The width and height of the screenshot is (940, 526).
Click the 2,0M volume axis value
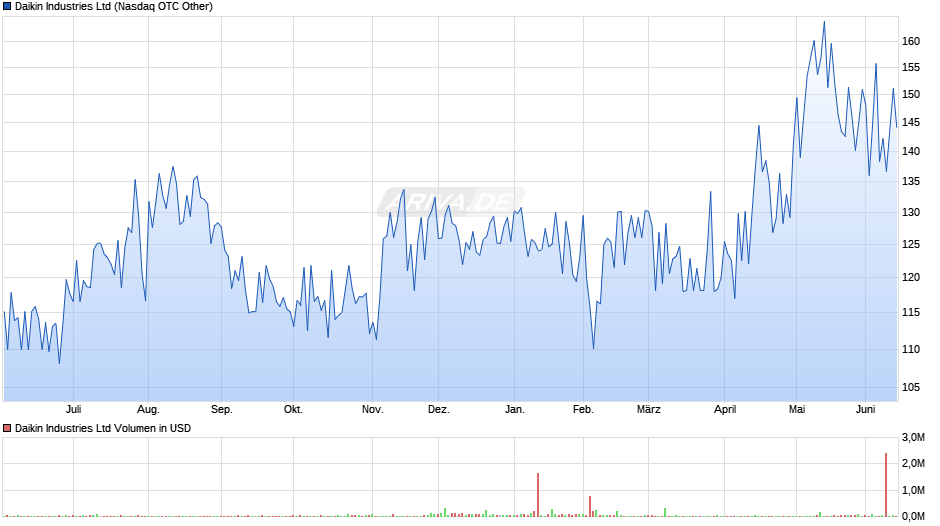click(x=913, y=464)
